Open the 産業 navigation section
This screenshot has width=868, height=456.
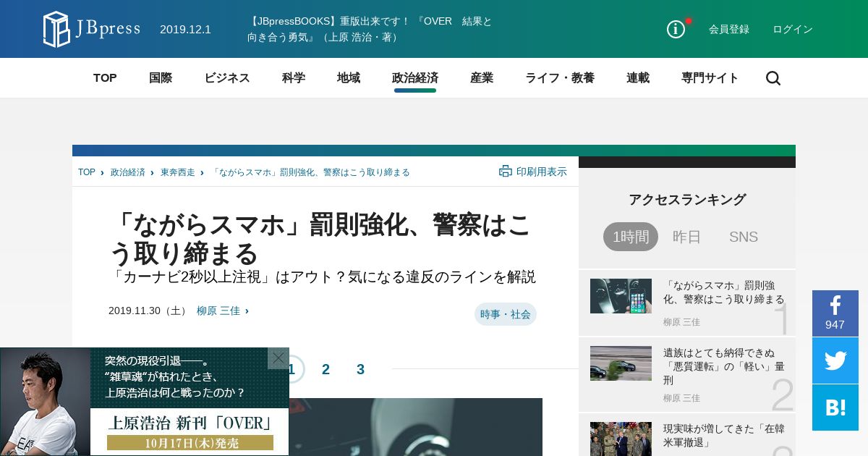(x=482, y=78)
